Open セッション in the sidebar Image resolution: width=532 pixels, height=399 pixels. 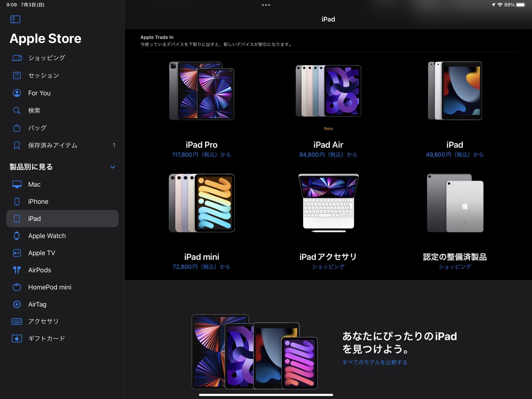(62, 76)
